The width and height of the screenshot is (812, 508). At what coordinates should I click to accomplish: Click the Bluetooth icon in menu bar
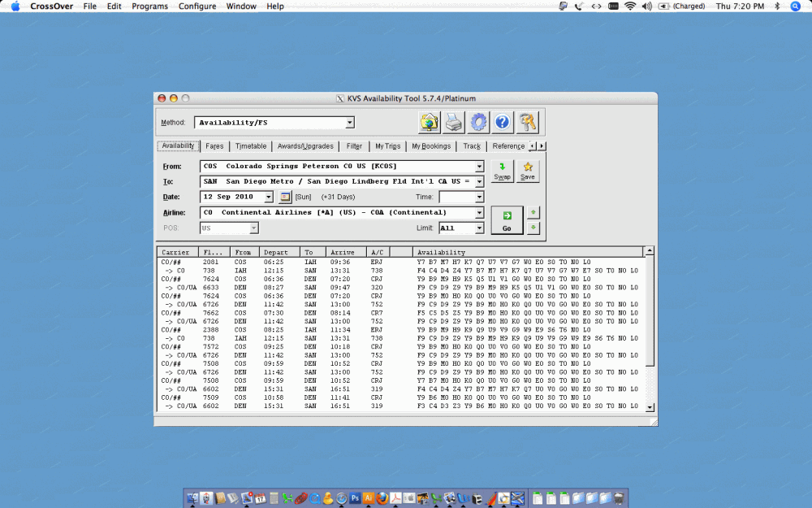[x=777, y=7]
